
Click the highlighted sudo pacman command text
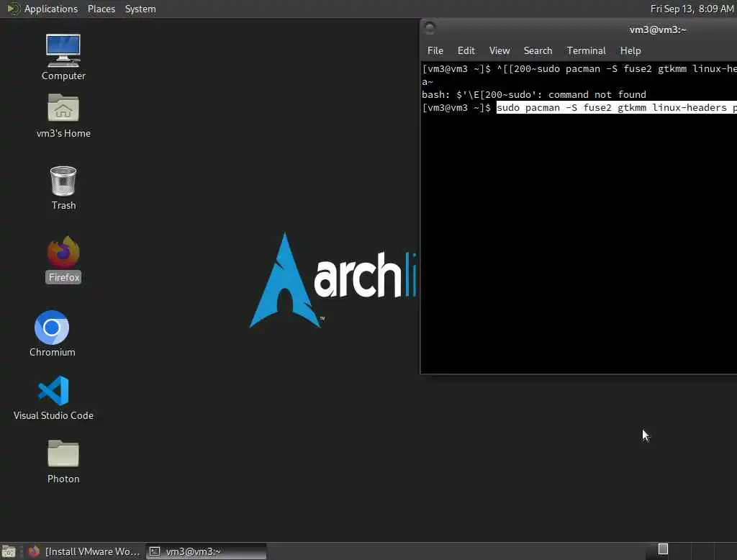coord(616,108)
